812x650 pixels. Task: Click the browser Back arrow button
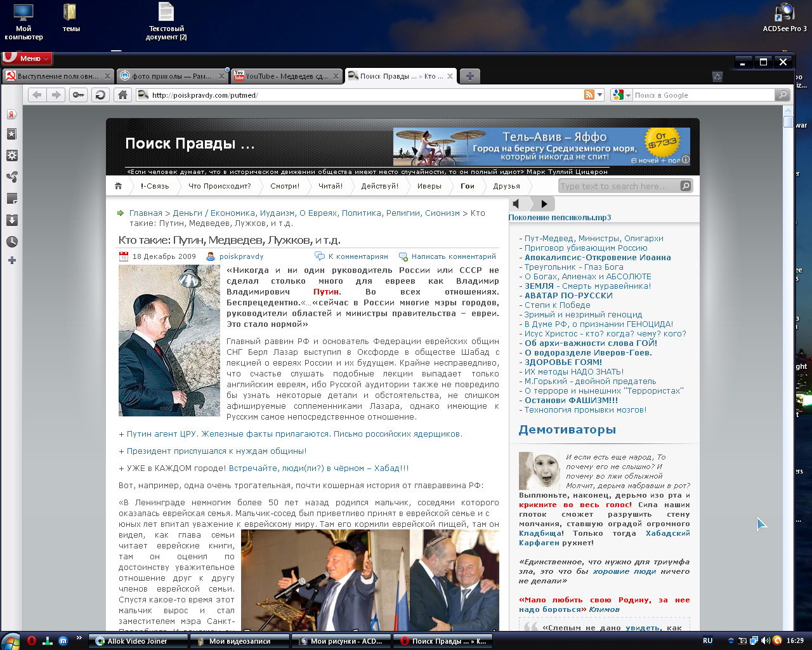(37, 95)
